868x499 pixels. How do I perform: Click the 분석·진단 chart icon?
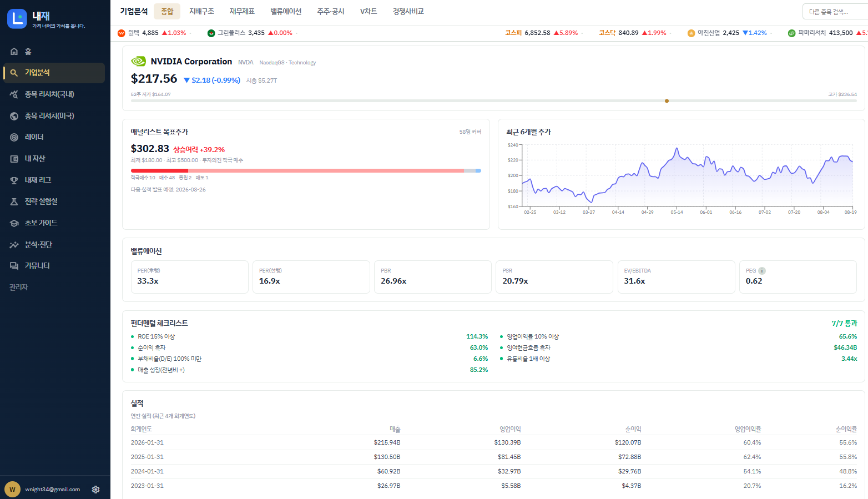click(x=14, y=245)
